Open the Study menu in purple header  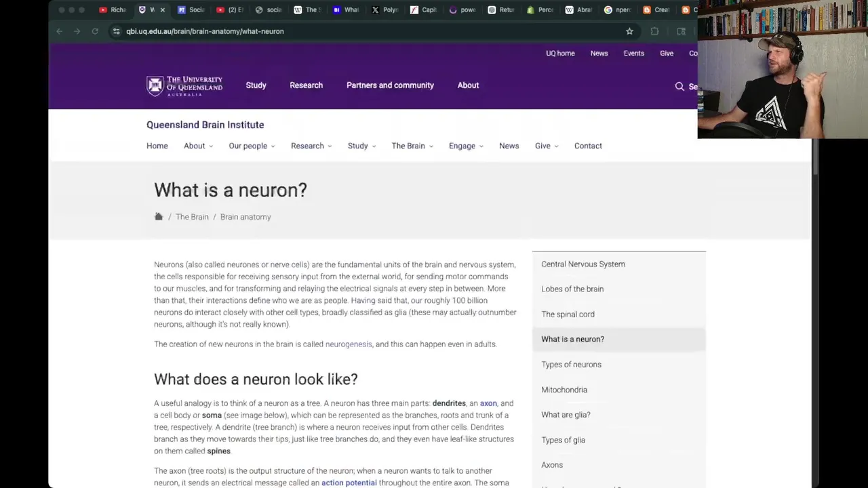256,85
